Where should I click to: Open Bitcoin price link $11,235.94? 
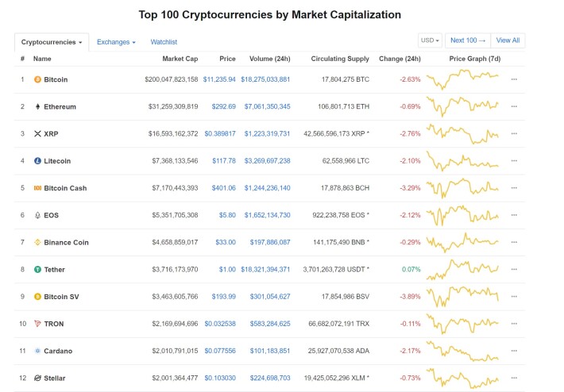click(219, 79)
